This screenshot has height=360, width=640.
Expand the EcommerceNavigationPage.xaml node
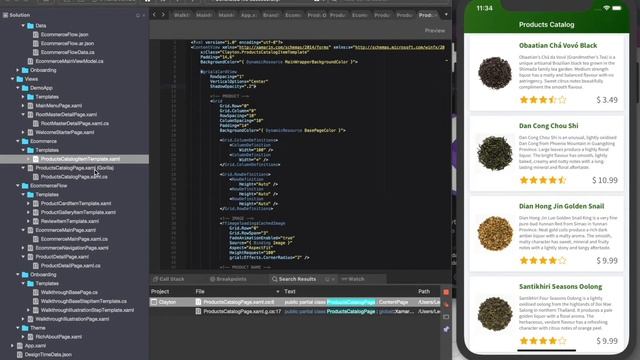tap(23, 248)
